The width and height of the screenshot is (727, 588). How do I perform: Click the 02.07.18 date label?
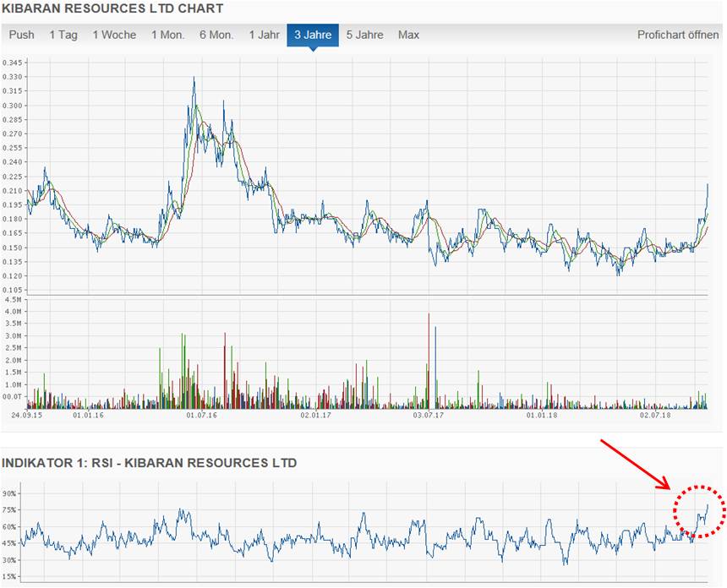pyautogui.click(x=655, y=415)
